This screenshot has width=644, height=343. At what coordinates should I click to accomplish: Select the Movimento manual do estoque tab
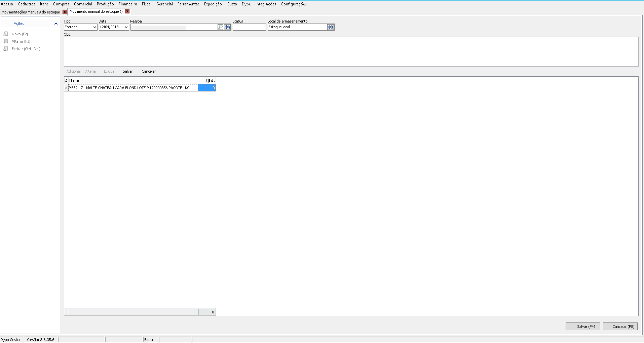(x=96, y=11)
